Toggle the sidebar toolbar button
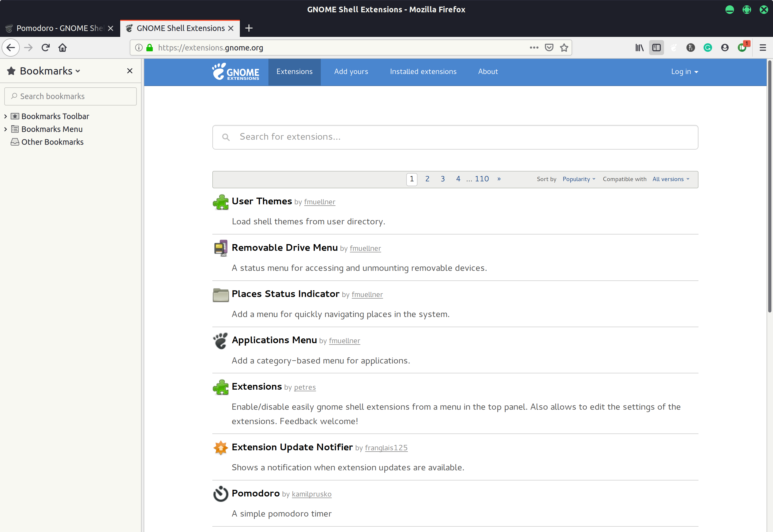 coord(656,48)
